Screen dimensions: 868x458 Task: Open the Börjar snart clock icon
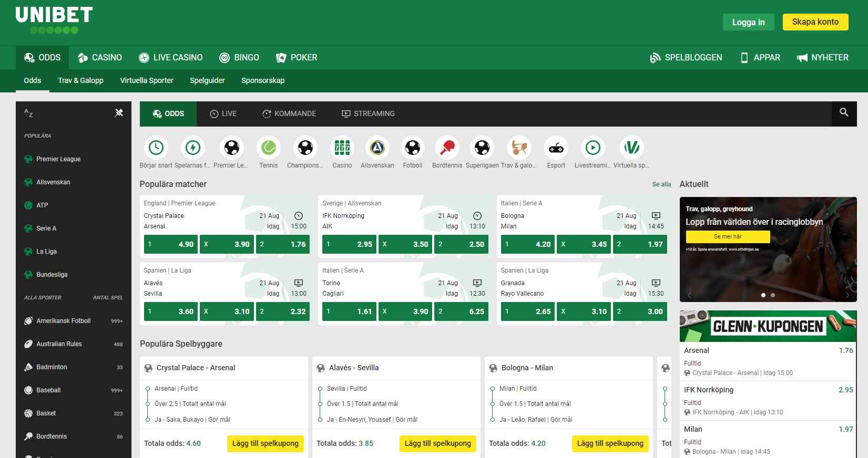(156, 148)
